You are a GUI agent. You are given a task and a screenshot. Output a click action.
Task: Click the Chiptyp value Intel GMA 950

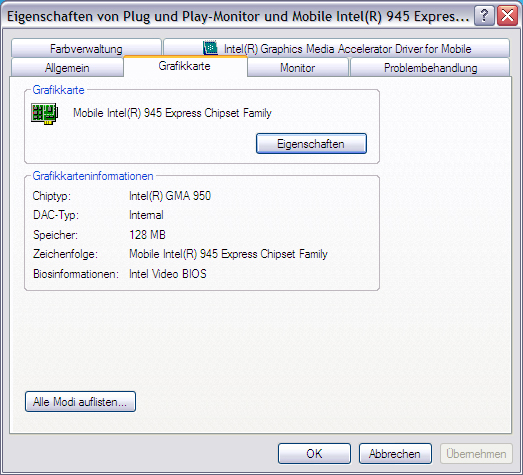[x=170, y=196]
